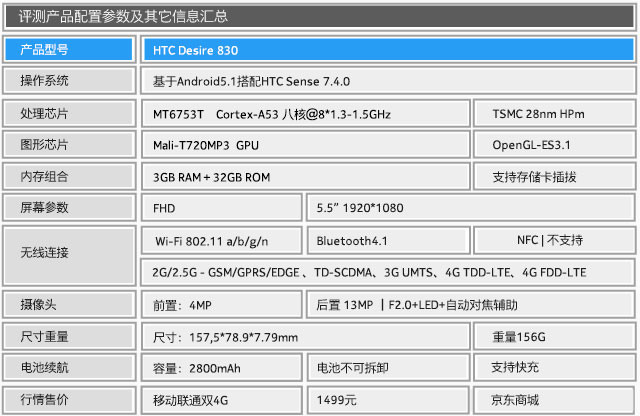Click the '重量156G' cell
This screenshot has height=416, width=640.
coord(554,336)
